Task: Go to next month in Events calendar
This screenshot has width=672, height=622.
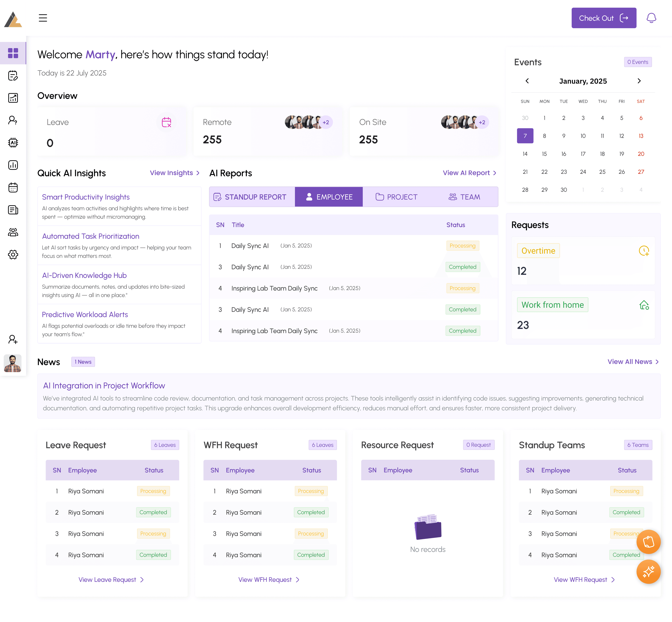Action: [639, 81]
